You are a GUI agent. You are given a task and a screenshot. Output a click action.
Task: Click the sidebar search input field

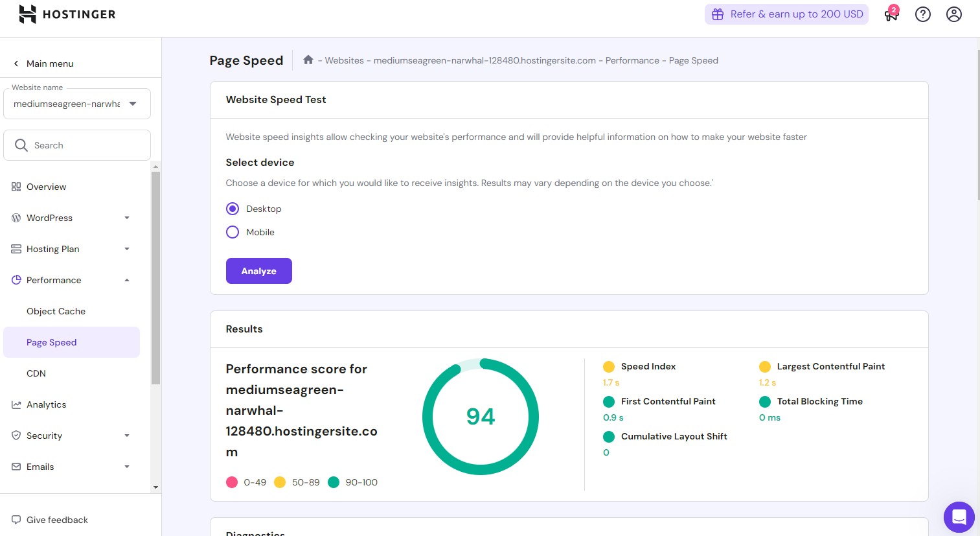(x=77, y=145)
